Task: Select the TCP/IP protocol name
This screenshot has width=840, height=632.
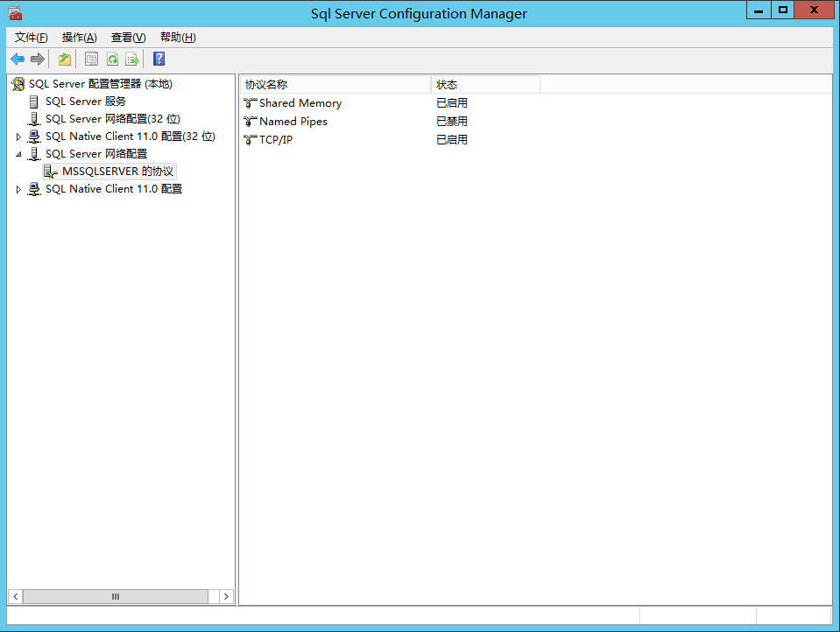Action: pyautogui.click(x=276, y=140)
